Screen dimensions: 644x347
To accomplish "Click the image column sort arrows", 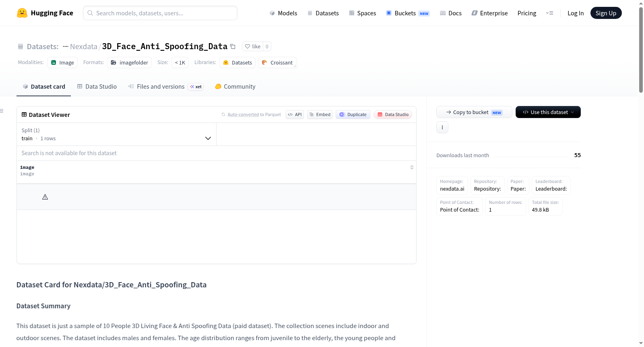I will pos(412,167).
